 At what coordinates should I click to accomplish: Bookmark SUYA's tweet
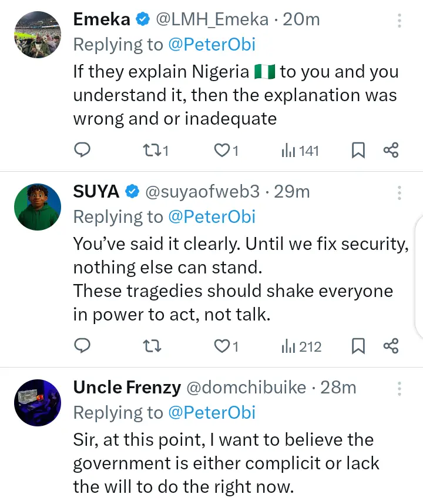click(358, 346)
